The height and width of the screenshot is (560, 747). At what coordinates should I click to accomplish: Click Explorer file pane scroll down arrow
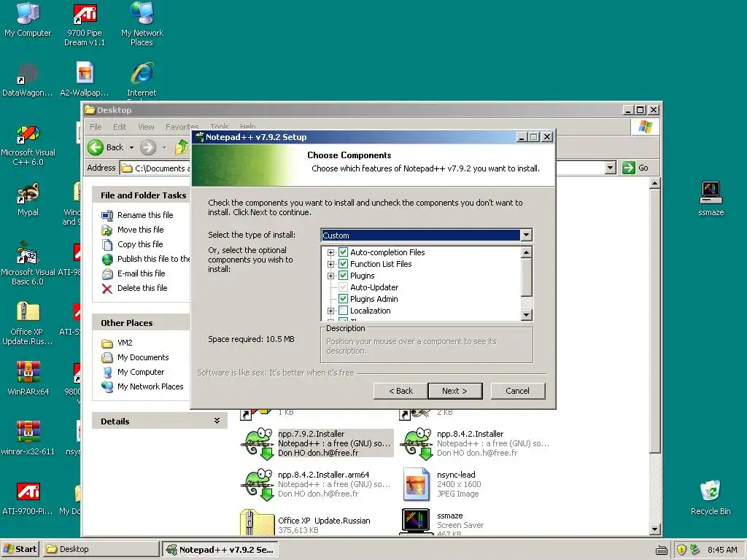(x=654, y=529)
